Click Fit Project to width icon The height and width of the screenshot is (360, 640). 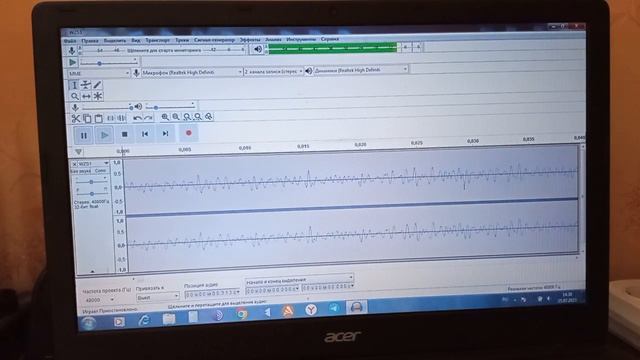[x=198, y=117]
